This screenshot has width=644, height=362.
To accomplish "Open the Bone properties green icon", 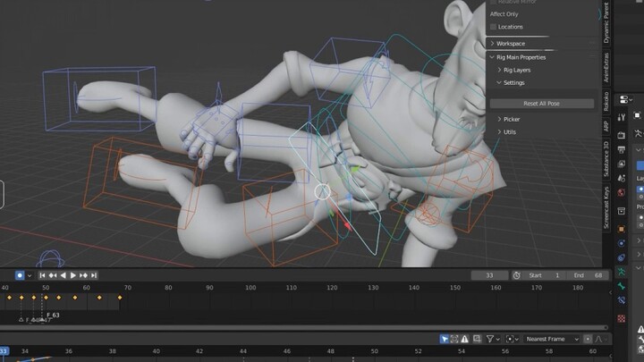I will tap(622, 286).
